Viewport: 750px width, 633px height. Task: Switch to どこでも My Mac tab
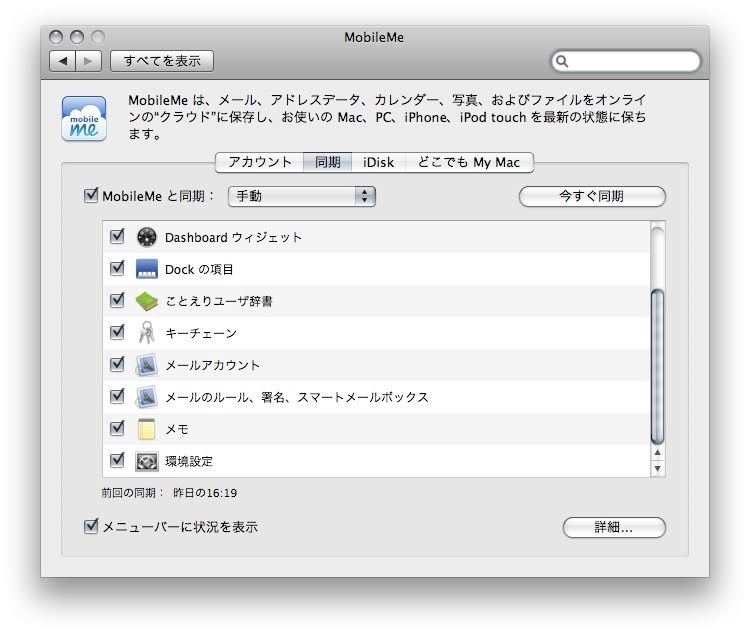point(469,163)
